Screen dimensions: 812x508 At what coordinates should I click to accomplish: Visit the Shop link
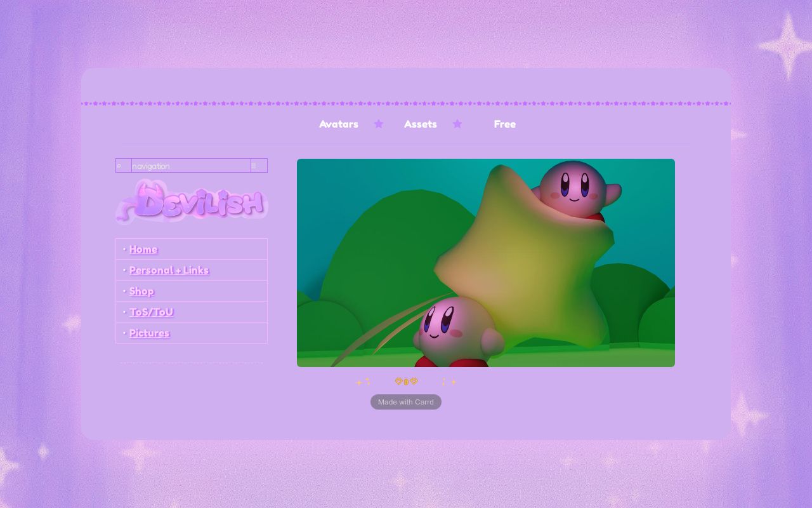(141, 291)
